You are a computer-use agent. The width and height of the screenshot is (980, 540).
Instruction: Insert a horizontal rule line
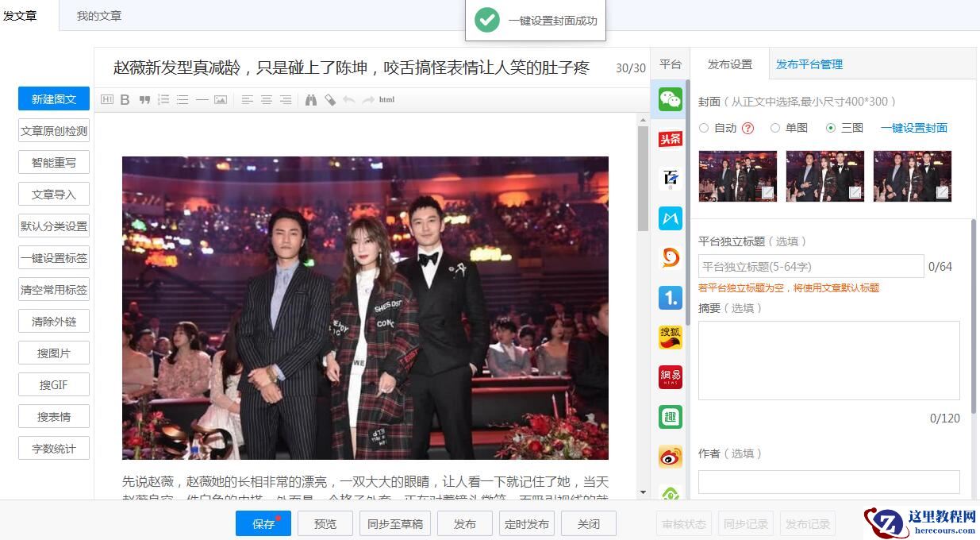click(202, 99)
